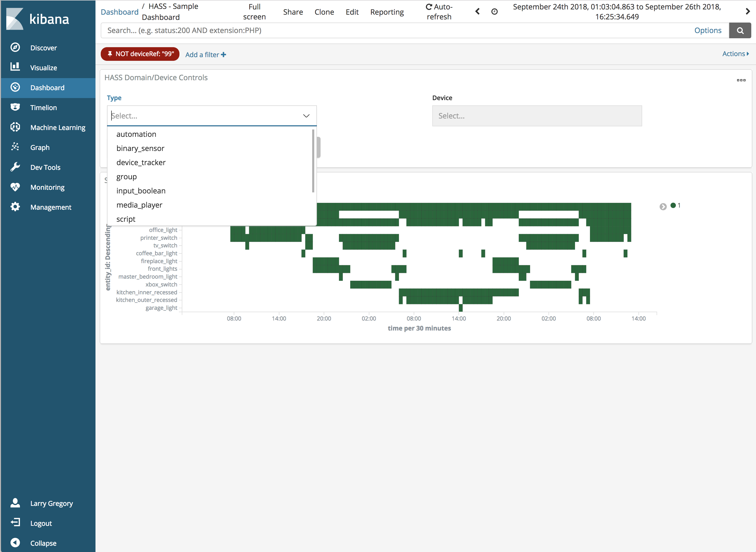Open the Discover compass icon
Image resolution: width=756 pixels, height=552 pixels.
pyautogui.click(x=15, y=47)
